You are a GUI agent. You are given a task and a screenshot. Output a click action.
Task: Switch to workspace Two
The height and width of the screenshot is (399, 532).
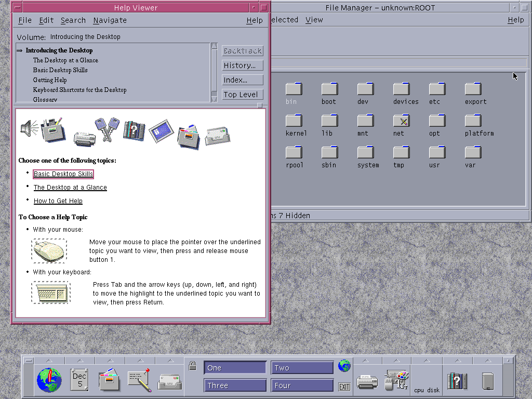tap(302, 367)
